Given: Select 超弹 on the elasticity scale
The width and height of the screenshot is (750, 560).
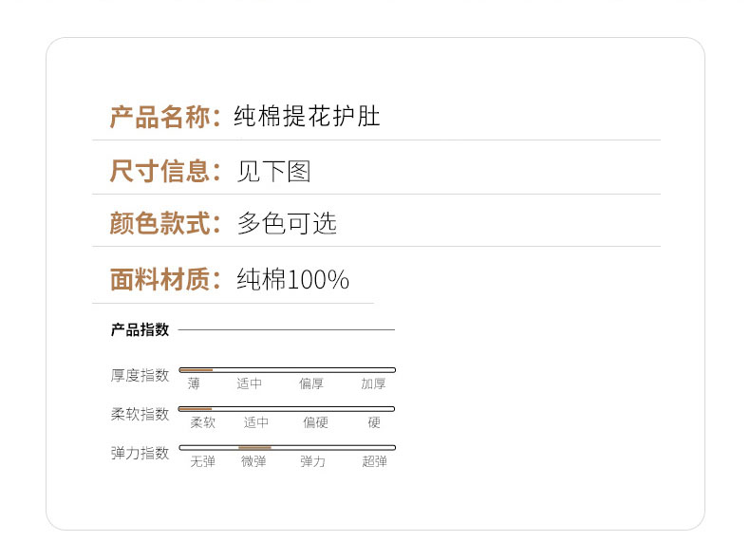Looking at the screenshot, I should pyautogui.click(x=374, y=461).
